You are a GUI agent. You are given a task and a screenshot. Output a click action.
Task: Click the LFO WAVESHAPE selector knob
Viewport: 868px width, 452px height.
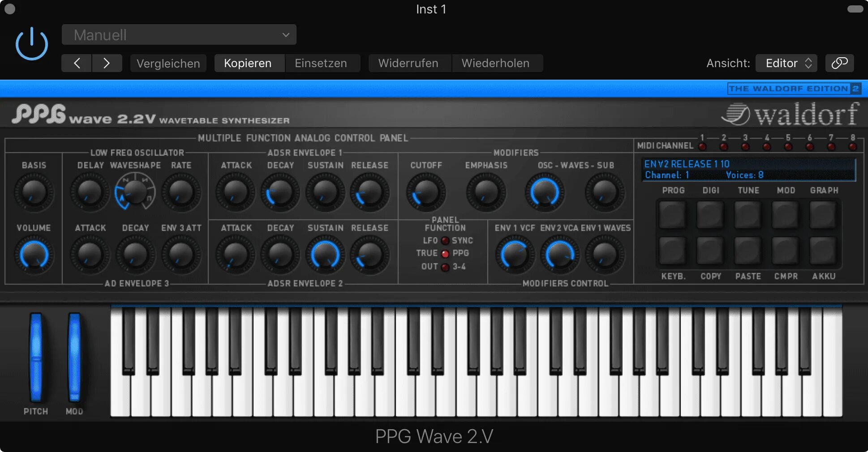[135, 192]
